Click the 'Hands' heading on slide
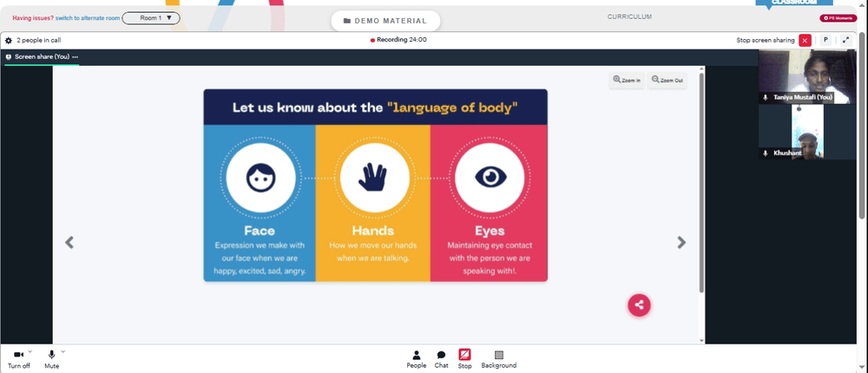The image size is (868, 373). coord(373,231)
